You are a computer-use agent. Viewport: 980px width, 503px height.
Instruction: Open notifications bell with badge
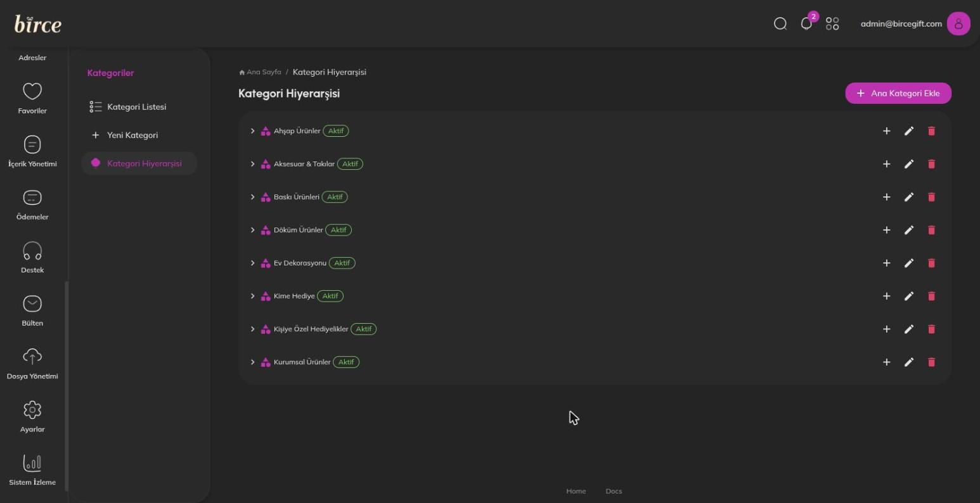[x=807, y=23]
